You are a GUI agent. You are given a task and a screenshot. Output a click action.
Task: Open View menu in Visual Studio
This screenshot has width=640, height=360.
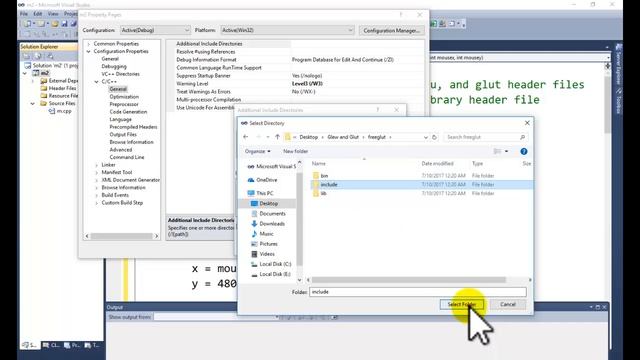pyautogui.click(x=53, y=14)
